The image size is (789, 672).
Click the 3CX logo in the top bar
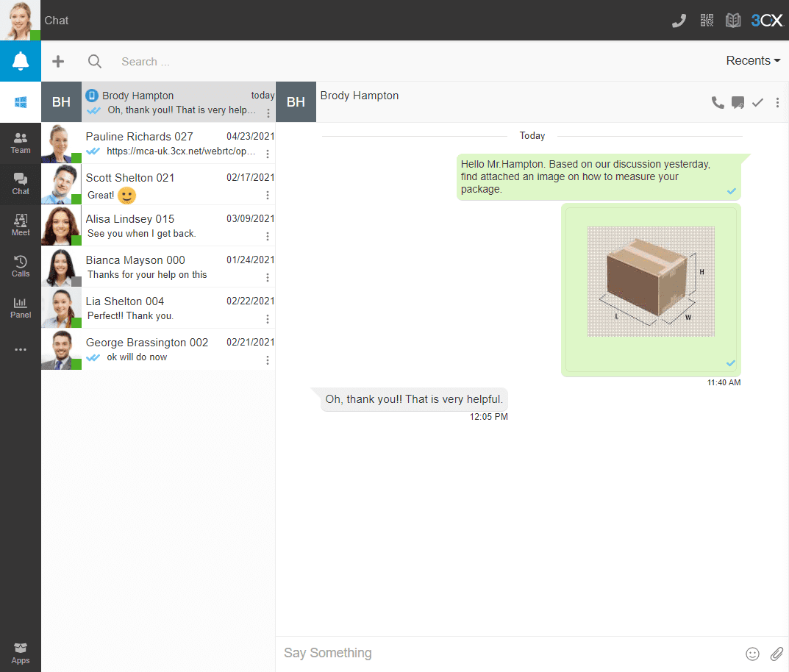pos(767,20)
